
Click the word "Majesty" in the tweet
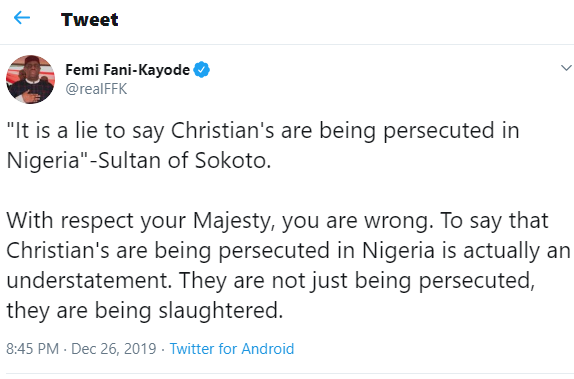[x=234, y=221]
